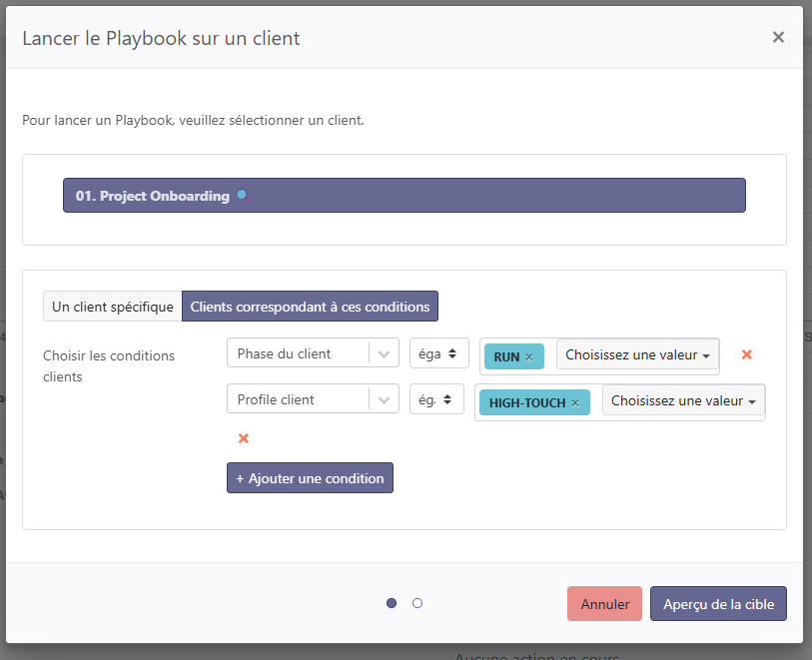
Task: Click the Annuler button
Action: (x=604, y=604)
